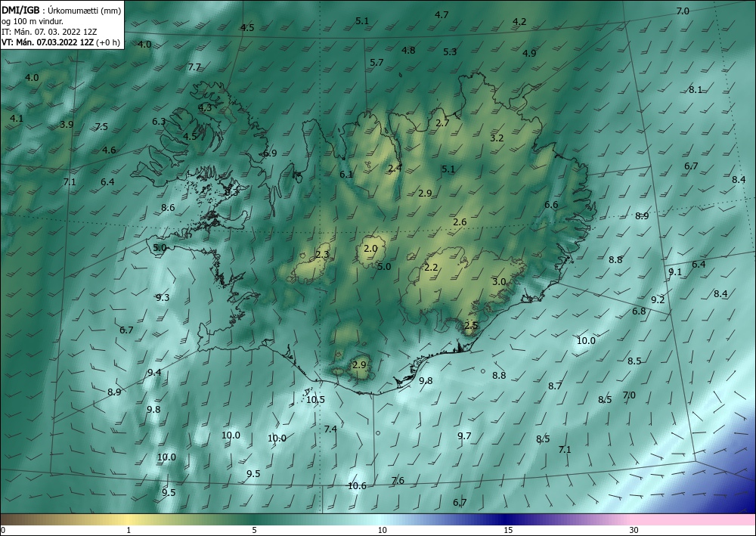The height and width of the screenshot is (536, 756).
Task: Click the map value 9.3
Action: [163, 298]
